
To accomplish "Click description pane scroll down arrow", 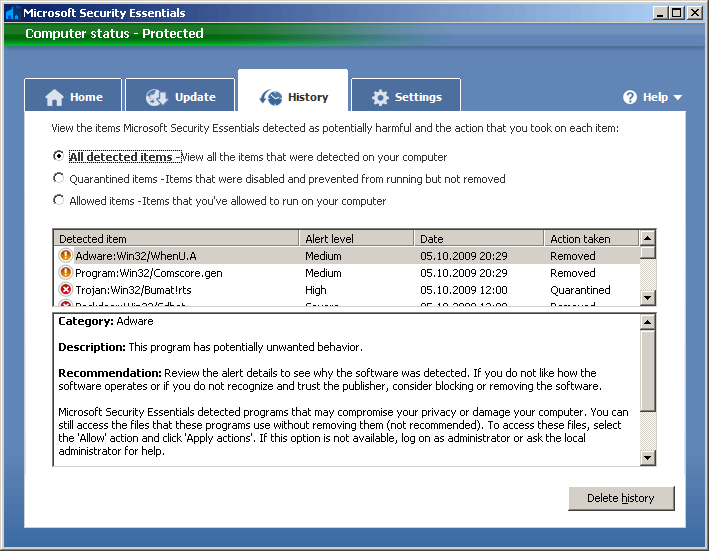I will pos(648,457).
